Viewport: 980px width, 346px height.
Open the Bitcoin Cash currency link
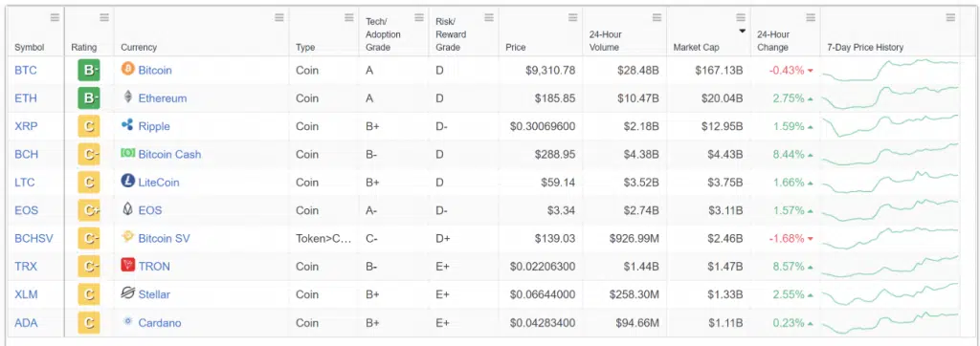170,154
